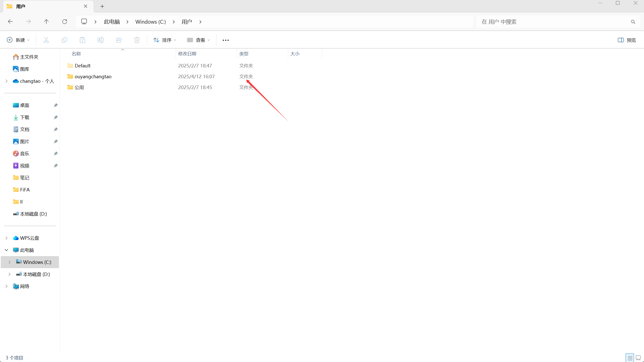The height and width of the screenshot is (362, 644).
Task: Click the New (新建) button
Action: pos(18,40)
